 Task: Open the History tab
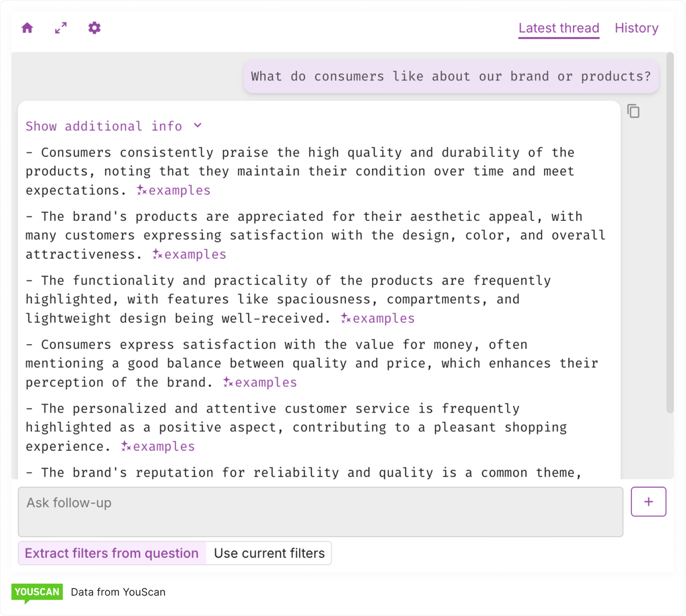pos(636,28)
